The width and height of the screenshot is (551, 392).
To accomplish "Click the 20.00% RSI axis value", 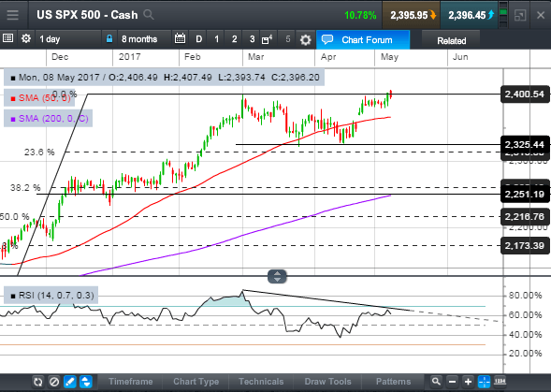I will pyautogui.click(x=525, y=354).
